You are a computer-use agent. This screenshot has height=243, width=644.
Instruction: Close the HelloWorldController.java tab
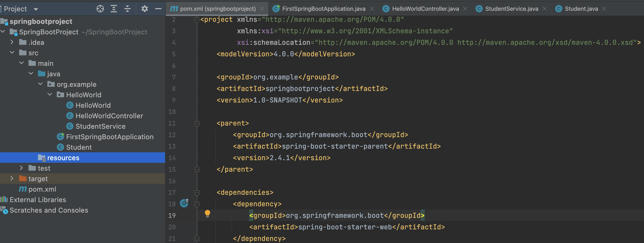pos(465,8)
